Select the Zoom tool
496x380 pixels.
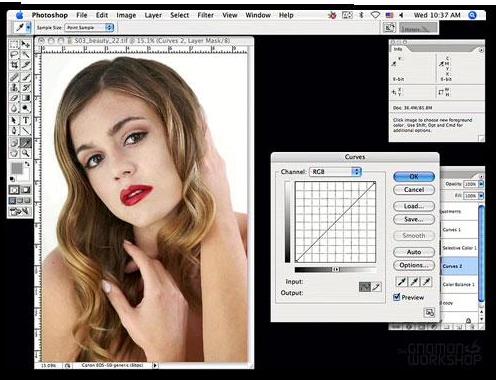(x=26, y=153)
